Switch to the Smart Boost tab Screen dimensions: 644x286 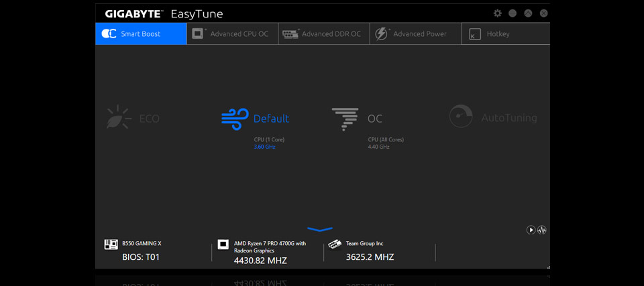[x=141, y=33]
